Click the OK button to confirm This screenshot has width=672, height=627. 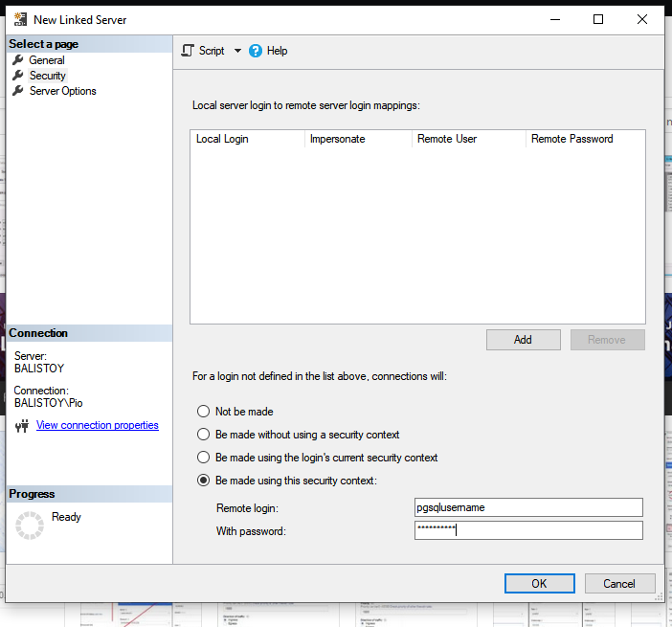click(539, 584)
